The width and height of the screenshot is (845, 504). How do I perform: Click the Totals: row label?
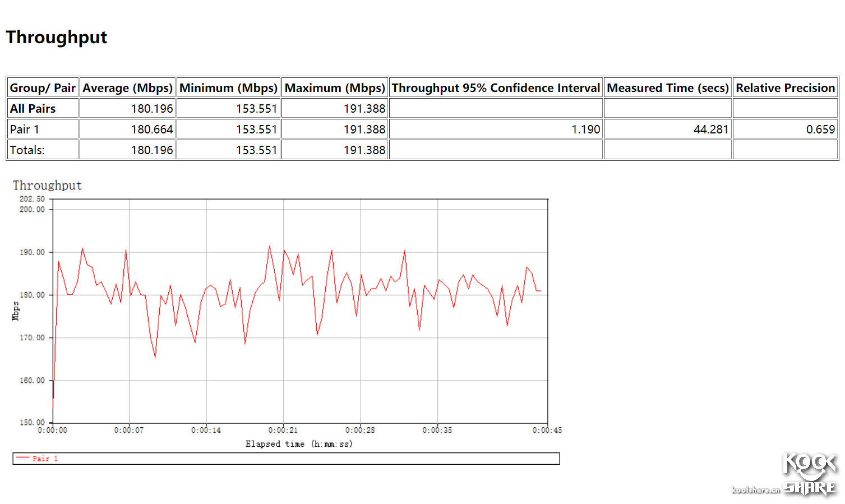[27, 150]
